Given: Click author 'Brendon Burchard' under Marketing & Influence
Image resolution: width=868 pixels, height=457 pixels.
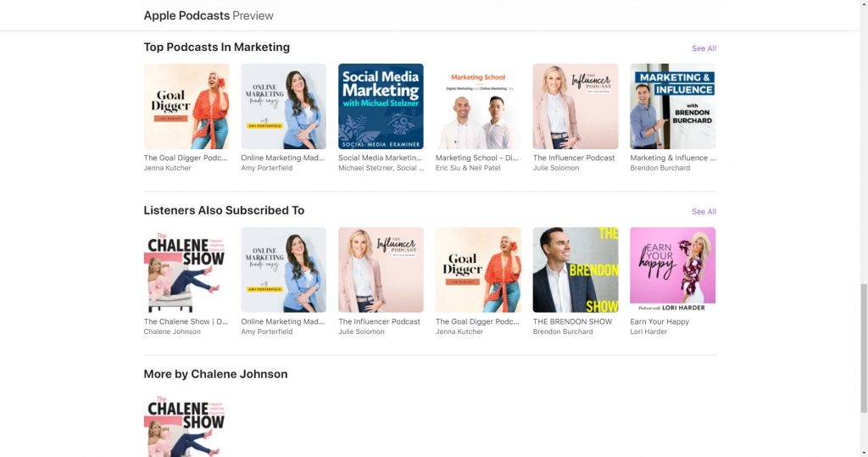Looking at the screenshot, I should [659, 168].
